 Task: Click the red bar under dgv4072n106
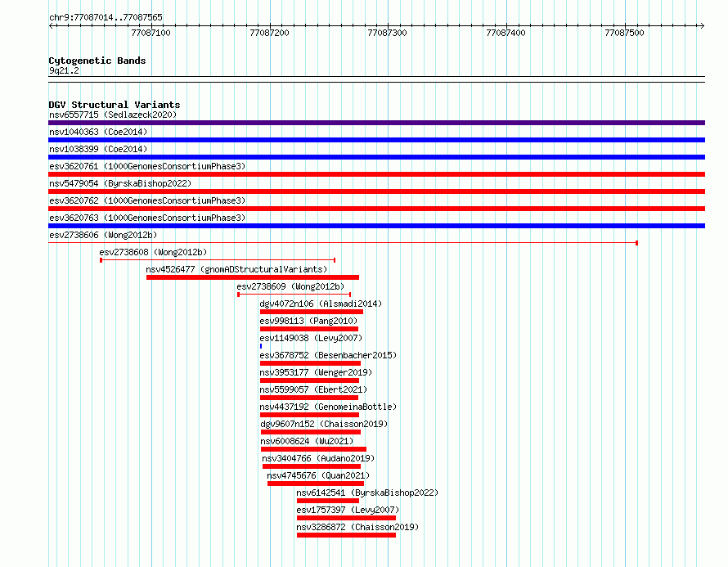coord(312,312)
